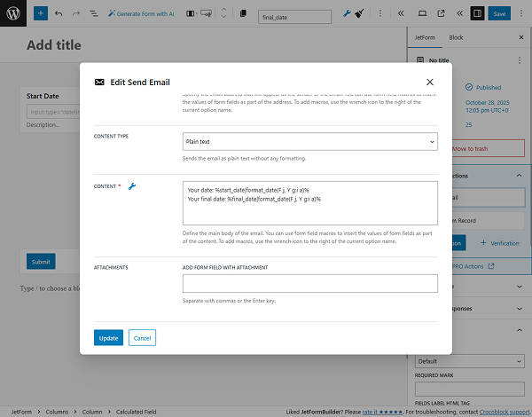Click the plus Verification button
This screenshot has height=417, width=532.
point(500,243)
